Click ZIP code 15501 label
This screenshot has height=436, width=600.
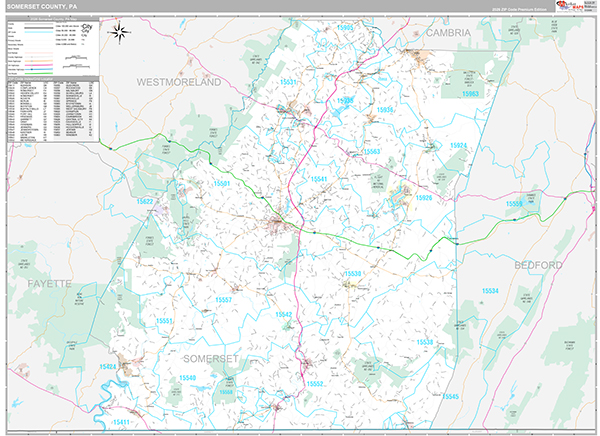click(222, 184)
